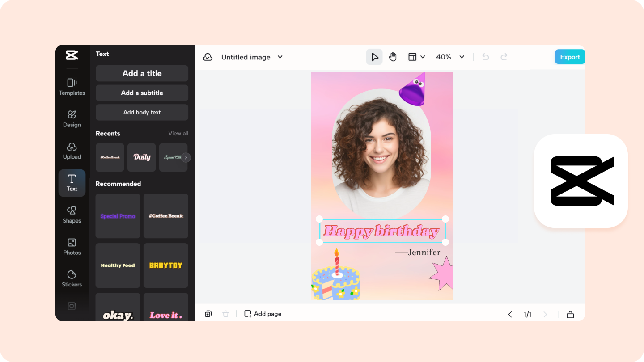The width and height of the screenshot is (644, 362).
Task: Click the Add body text button
Action: [142, 113]
